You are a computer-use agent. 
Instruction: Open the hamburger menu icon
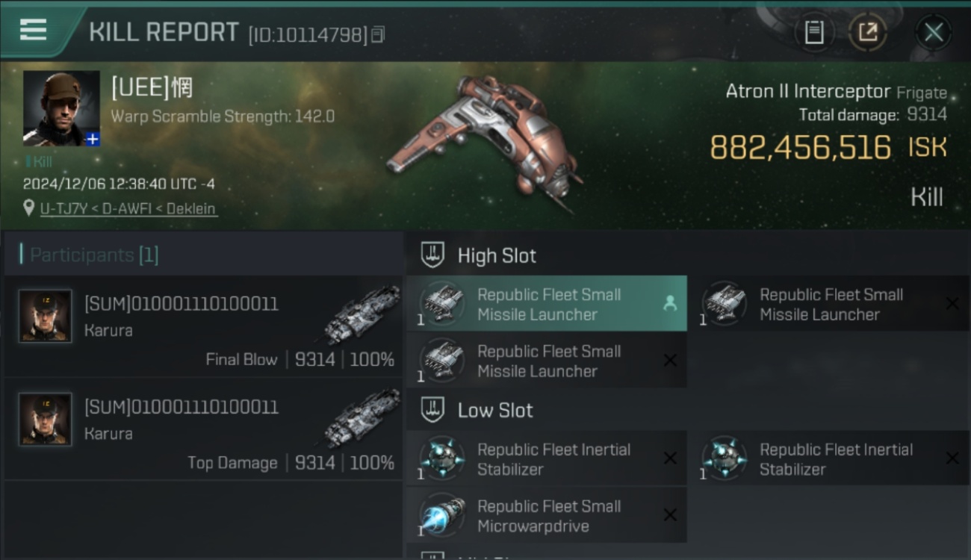pos(33,30)
